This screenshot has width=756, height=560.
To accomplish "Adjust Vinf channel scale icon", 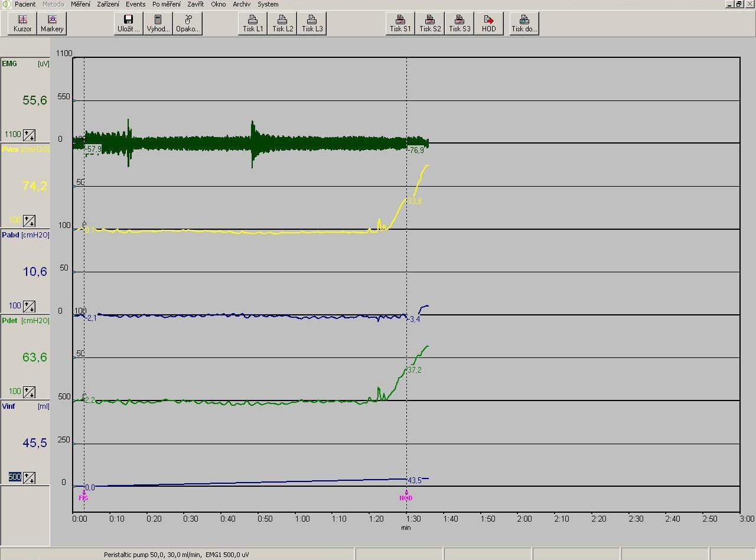I will pos(29,478).
